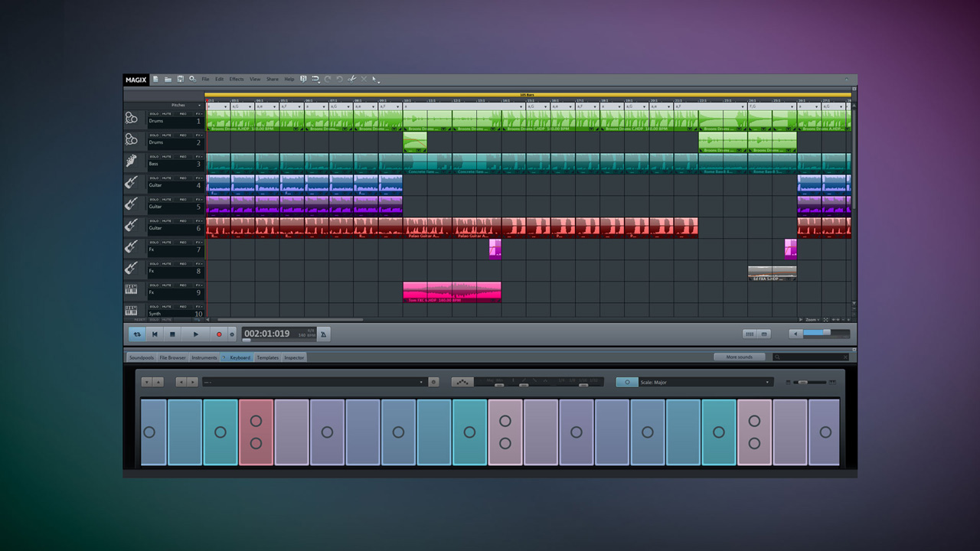Click the metronome icon in the transport bar

(x=322, y=334)
